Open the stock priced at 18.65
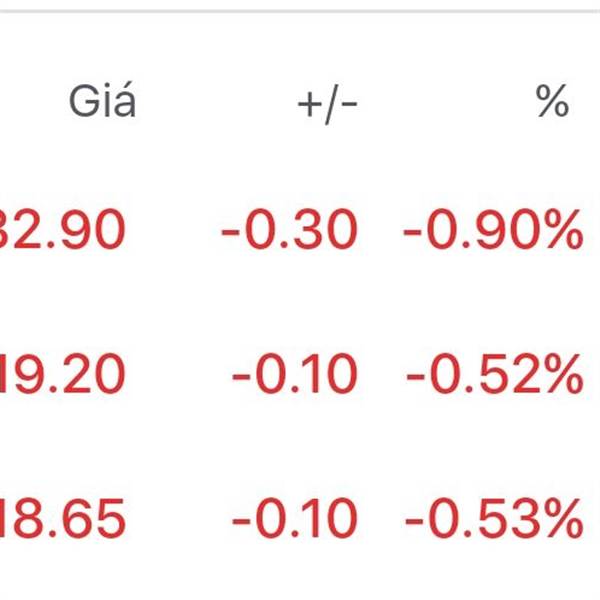The height and width of the screenshot is (600, 600). (x=300, y=518)
